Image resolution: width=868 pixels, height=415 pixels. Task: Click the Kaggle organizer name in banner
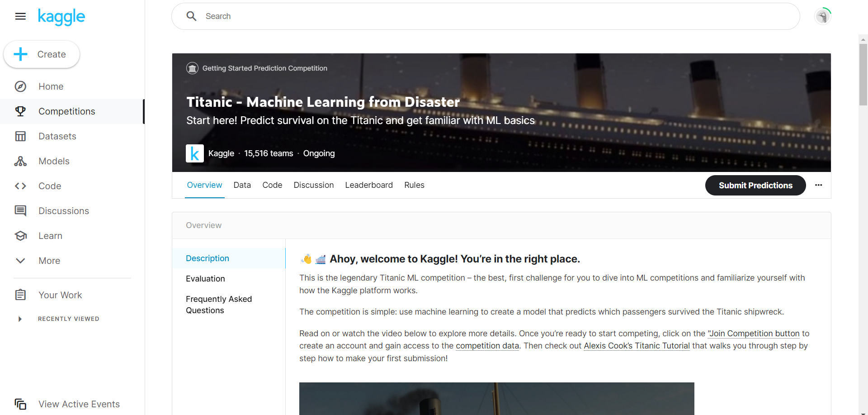point(221,153)
